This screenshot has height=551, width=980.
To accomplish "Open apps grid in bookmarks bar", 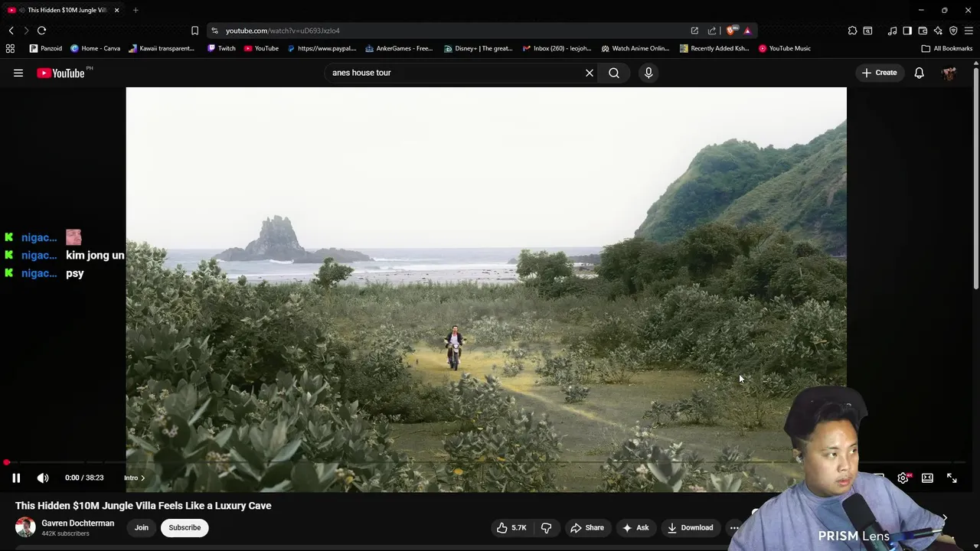I will coord(10,48).
